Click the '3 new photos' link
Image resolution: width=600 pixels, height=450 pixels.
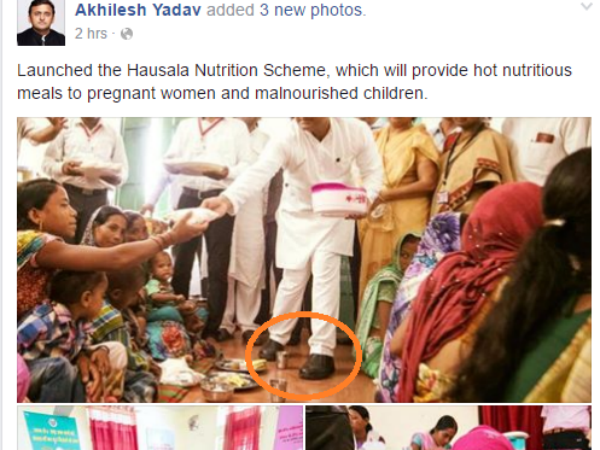point(313,10)
